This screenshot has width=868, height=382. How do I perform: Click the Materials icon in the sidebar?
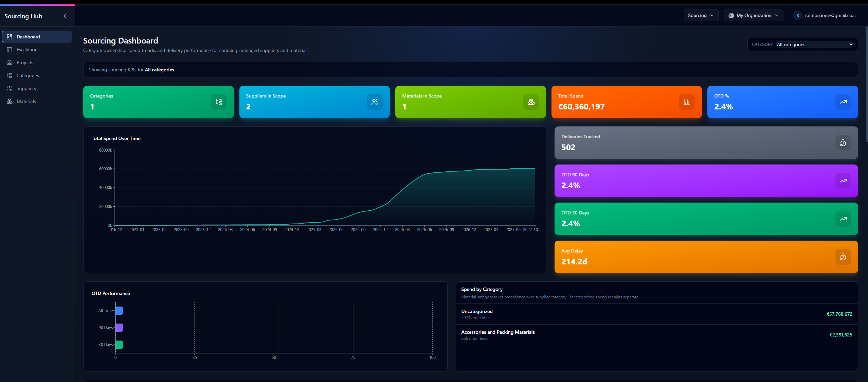pyautogui.click(x=10, y=101)
